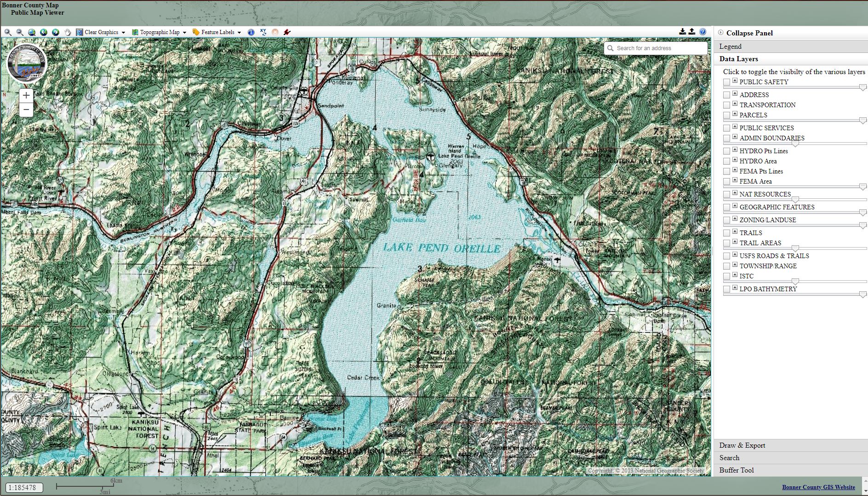Click the blue identify info icon
The height and width of the screenshot is (496, 868).
pos(251,32)
